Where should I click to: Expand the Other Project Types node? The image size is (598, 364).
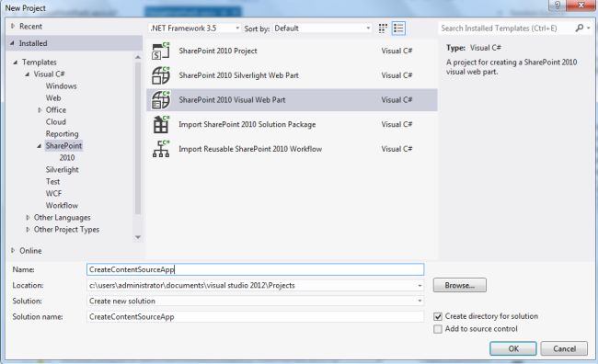(28, 230)
